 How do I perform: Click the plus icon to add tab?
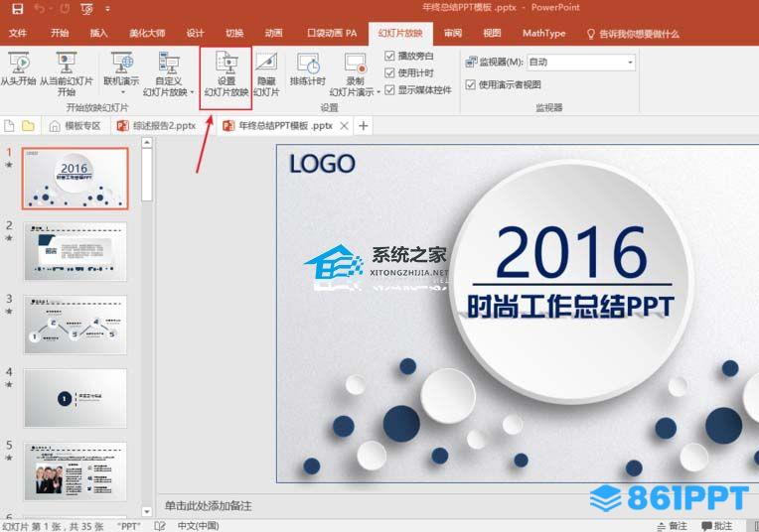pos(363,126)
